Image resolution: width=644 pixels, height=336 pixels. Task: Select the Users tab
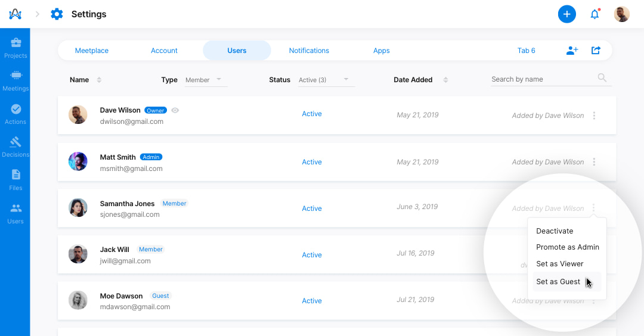[237, 51]
